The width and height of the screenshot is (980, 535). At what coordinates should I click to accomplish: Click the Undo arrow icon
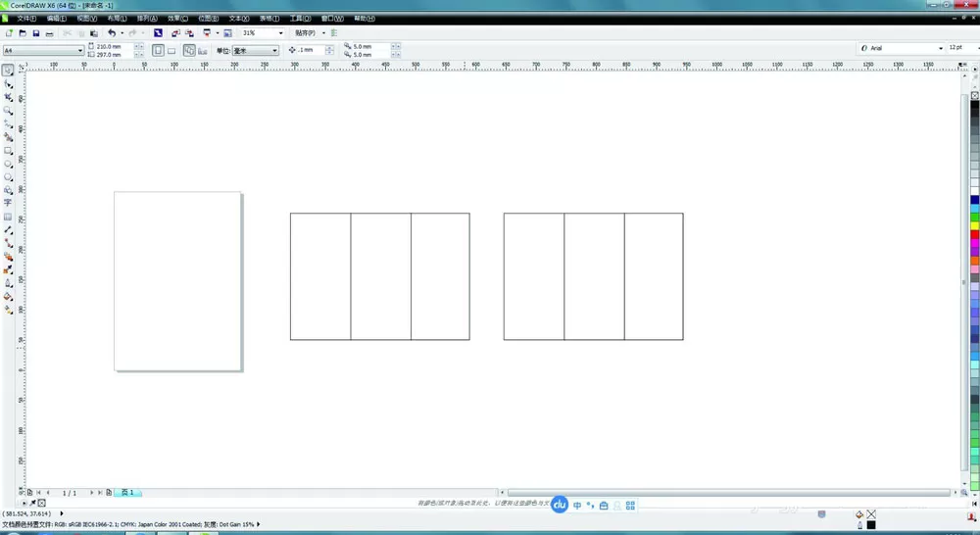coord(112,33)
